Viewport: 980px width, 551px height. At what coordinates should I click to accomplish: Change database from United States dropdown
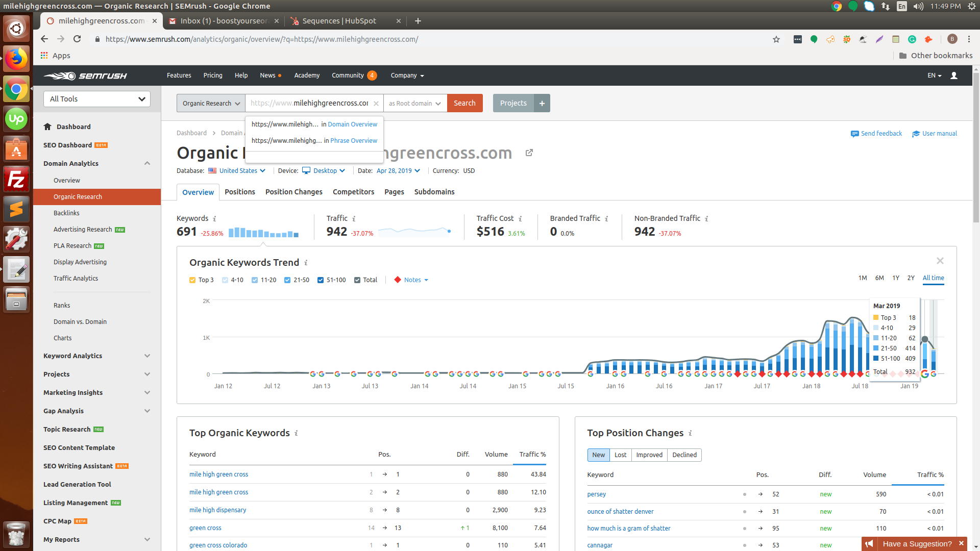[x=237, y=171]
